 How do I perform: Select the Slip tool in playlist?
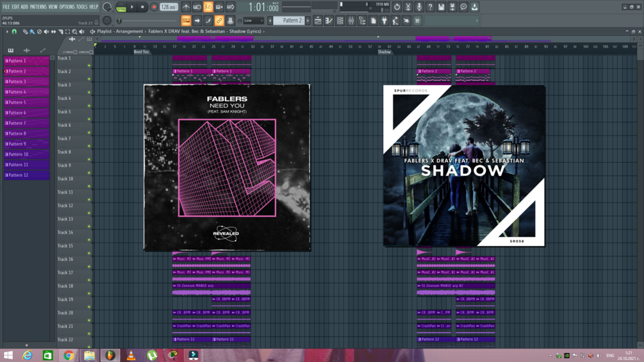point(53,31)
